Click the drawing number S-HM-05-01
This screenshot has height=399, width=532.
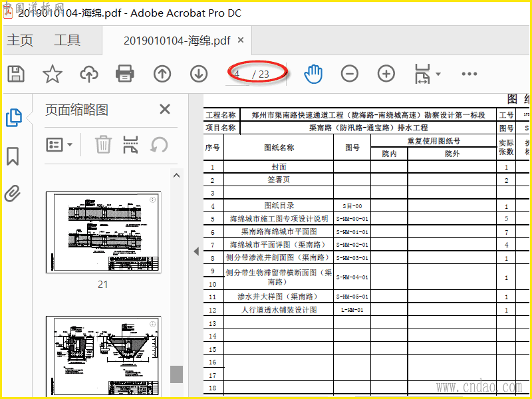[352, 297]
